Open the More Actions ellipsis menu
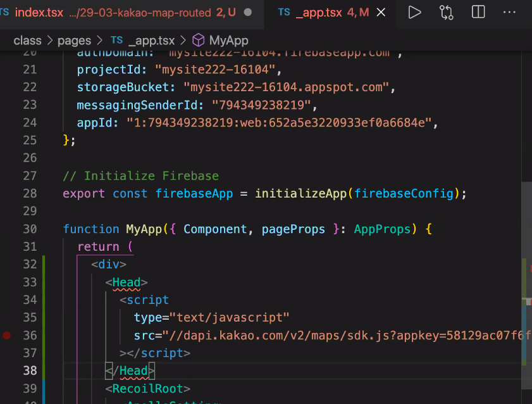Image resolution: width=532 pixels, height=404 pixels. click(509, 12)
